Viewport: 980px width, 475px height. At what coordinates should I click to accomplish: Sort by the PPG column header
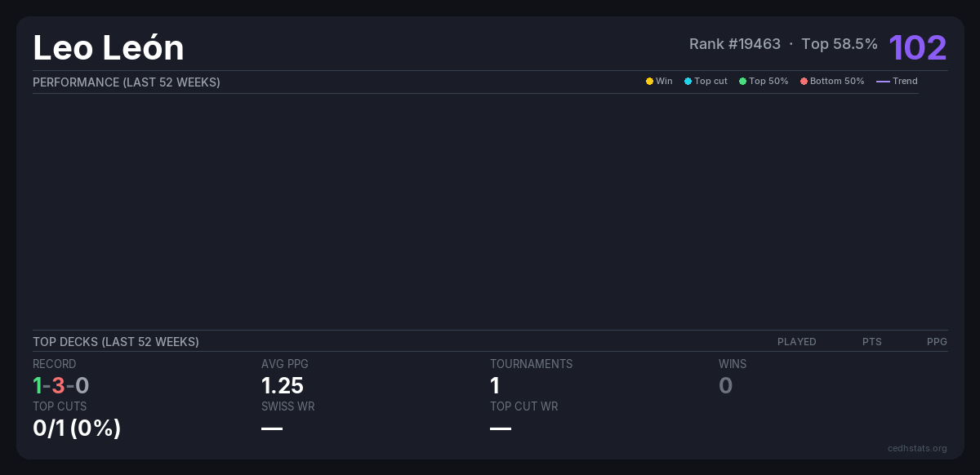937,342
